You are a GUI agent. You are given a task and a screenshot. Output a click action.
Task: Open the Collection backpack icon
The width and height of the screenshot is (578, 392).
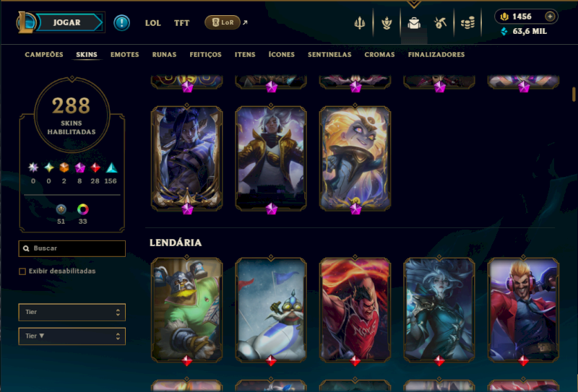pos(414,23)
